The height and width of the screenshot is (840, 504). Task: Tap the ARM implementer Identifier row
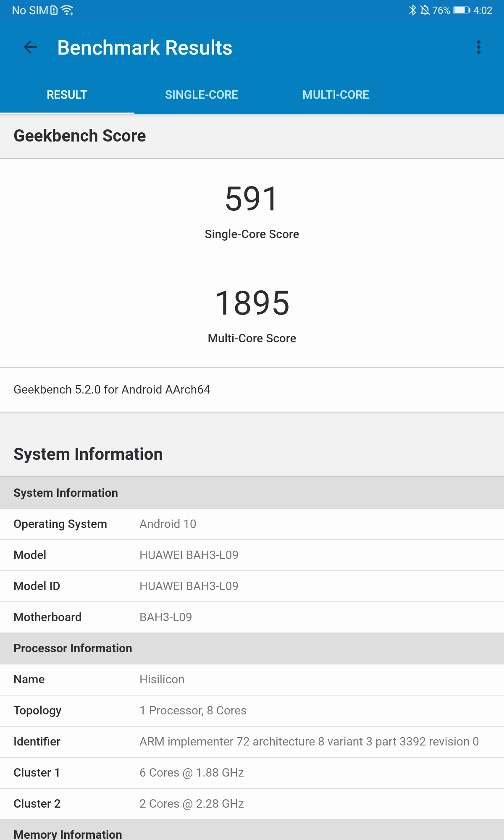click(252, 742)
